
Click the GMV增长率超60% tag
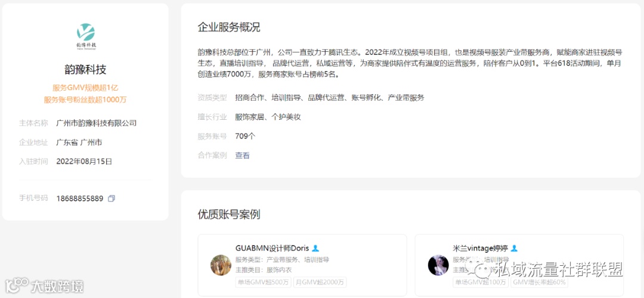click(x=539, y=282)
